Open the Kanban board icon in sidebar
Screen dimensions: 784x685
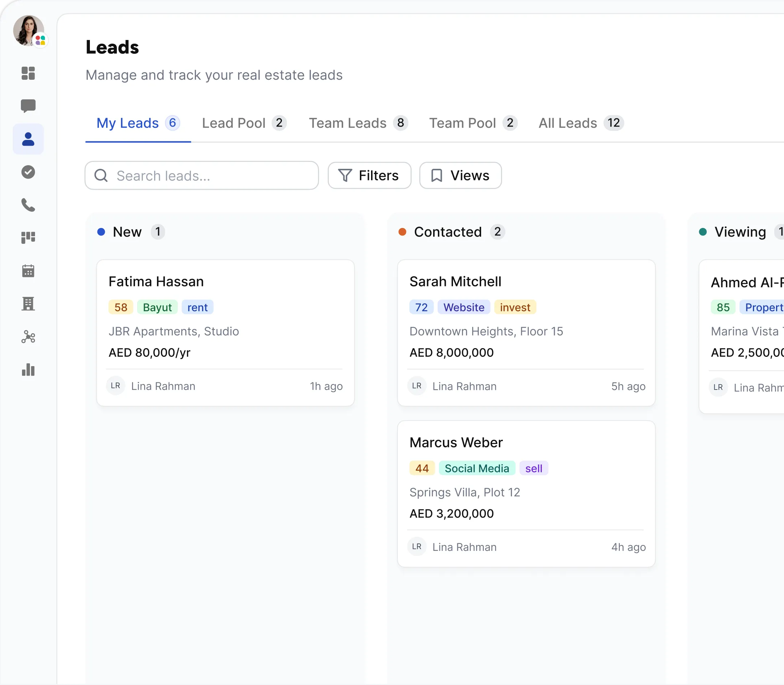pos(28,238)
